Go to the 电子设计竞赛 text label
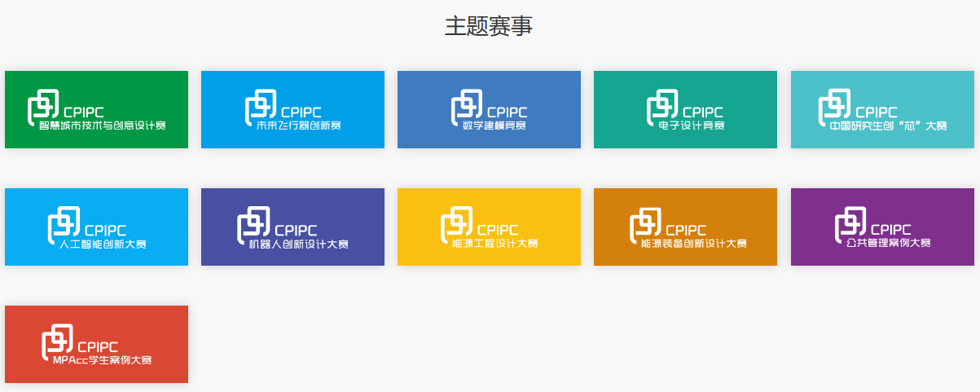This screenshot has width=980, height=392. pyautogui.click(x=691, y=126)
